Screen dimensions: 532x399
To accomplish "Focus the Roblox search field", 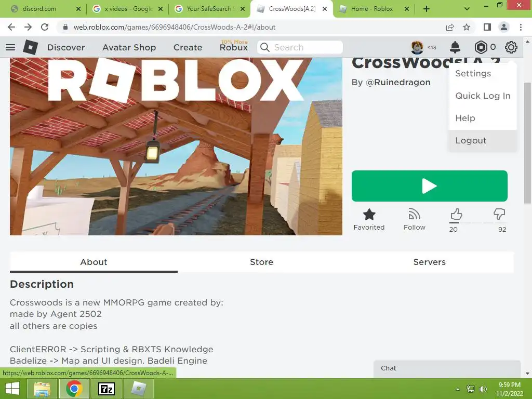I will (300, 47).
